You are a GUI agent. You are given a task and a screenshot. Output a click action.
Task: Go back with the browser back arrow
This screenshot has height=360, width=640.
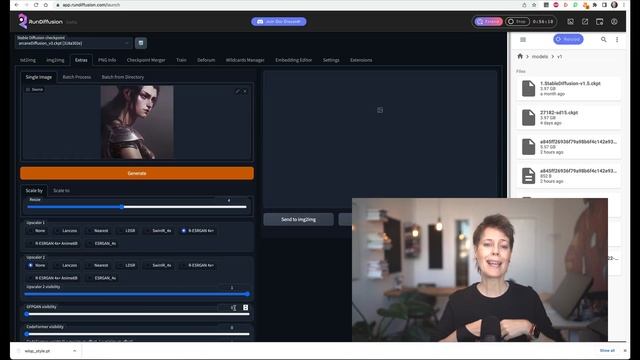[x=16, y=5]
